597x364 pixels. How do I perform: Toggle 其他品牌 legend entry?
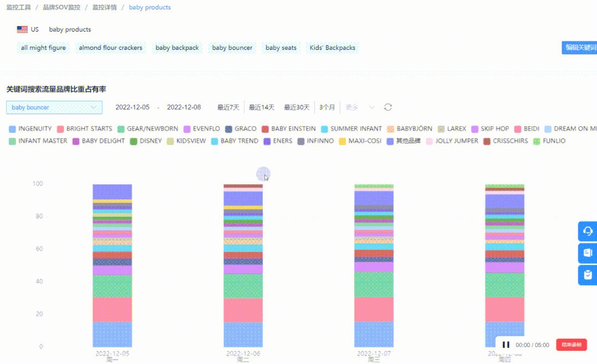pos(403,141)
